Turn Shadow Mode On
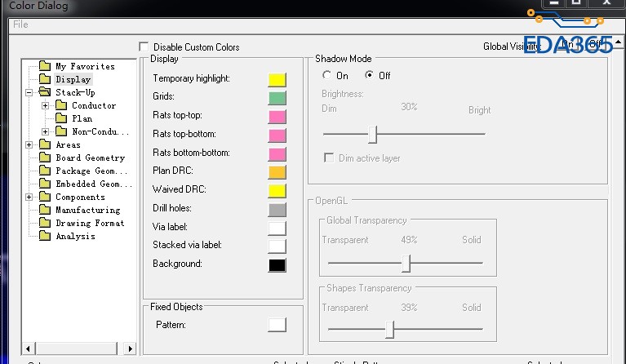The image size is (626, 364). coord(327,75)
